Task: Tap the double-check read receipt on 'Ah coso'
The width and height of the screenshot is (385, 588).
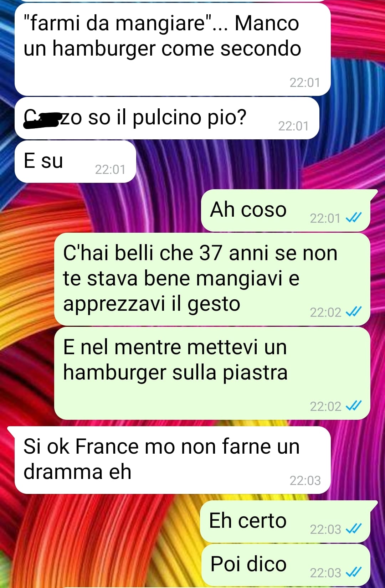Action: pos(354,217)
